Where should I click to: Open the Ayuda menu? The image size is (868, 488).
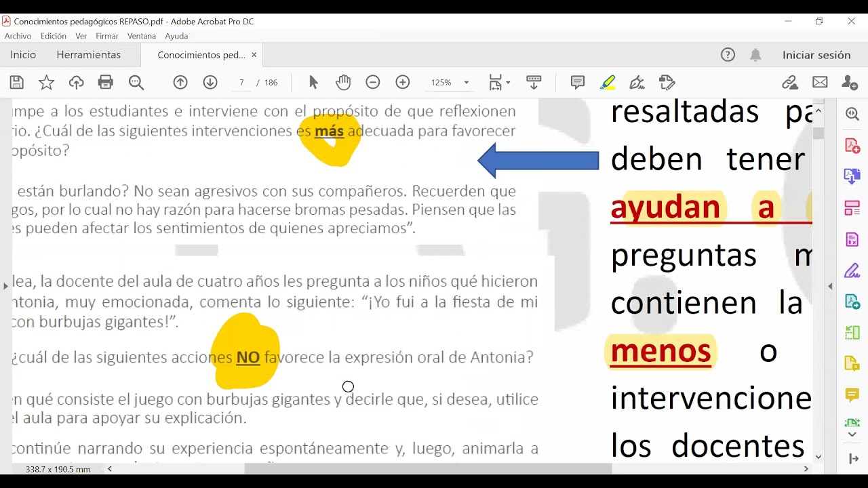[x=176, y=36]
